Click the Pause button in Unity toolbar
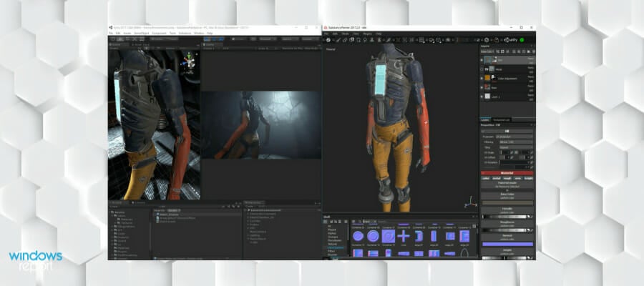The width and height of the screenshot is (644, 286). click(213, 39)
